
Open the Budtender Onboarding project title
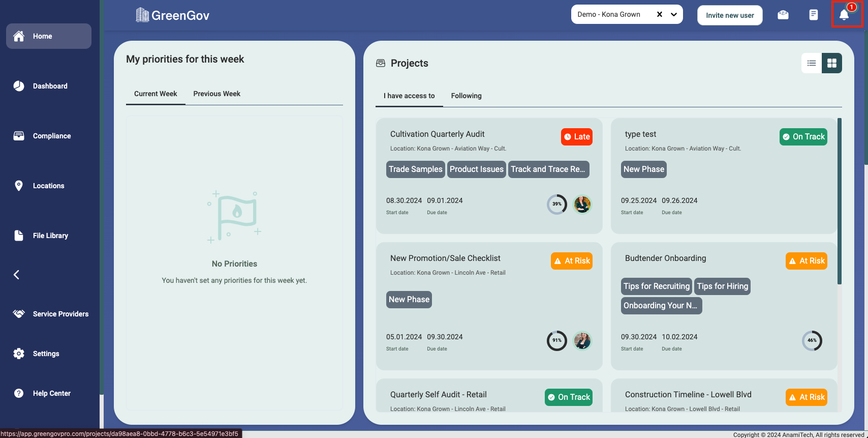(666, 258)
